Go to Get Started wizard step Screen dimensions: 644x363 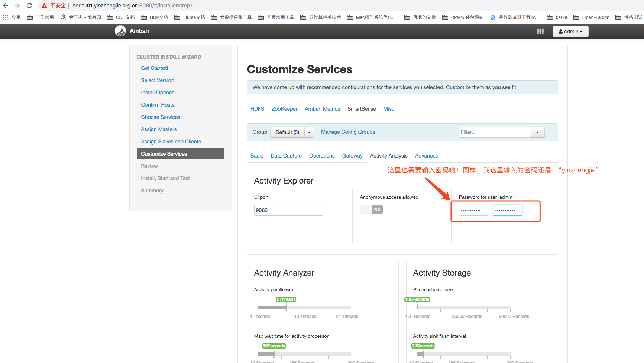(154, 68)
